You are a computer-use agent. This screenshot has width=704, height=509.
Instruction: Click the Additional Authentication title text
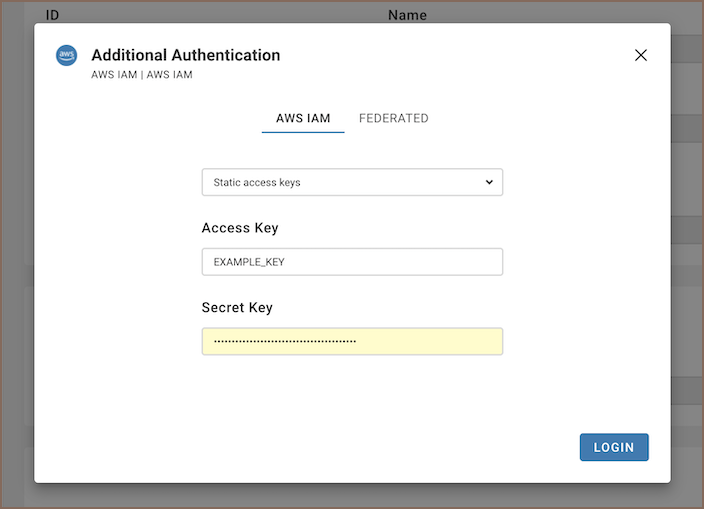[x=185, y=55]
